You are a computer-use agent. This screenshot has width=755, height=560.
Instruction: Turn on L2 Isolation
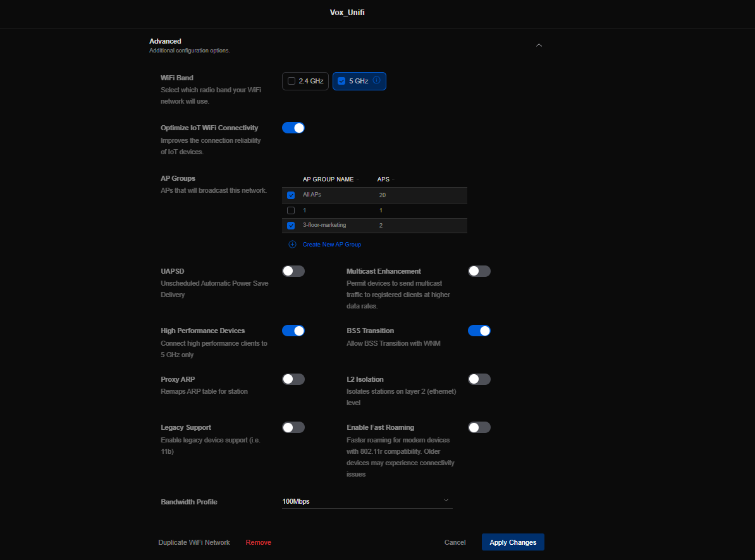coord(479,379)
